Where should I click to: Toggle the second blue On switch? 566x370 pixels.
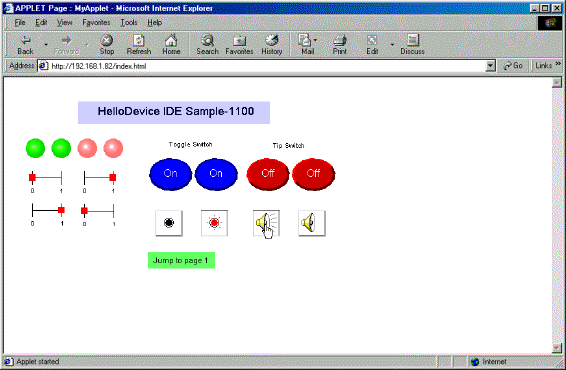pyautogui.click(x=216, y=174)
